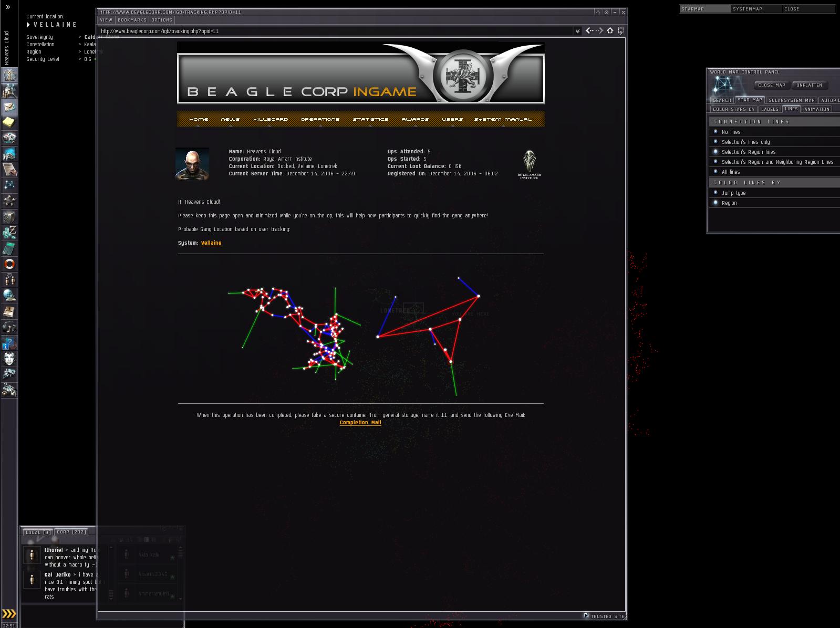
Task: Click Ithoriel's chat avatar in the Corp channel
Action: click(x=32, y=555)
